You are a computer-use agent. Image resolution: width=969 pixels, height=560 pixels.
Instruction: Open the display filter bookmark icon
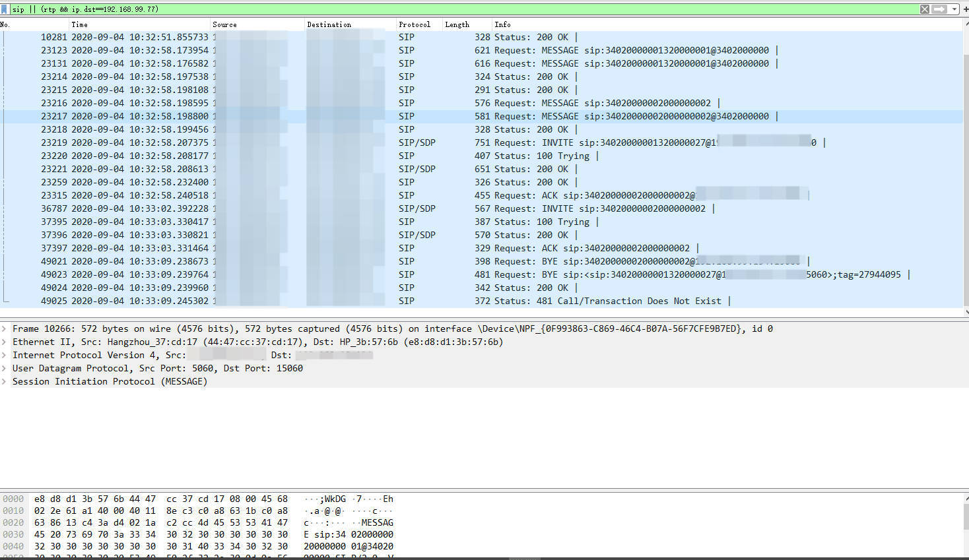5,9
